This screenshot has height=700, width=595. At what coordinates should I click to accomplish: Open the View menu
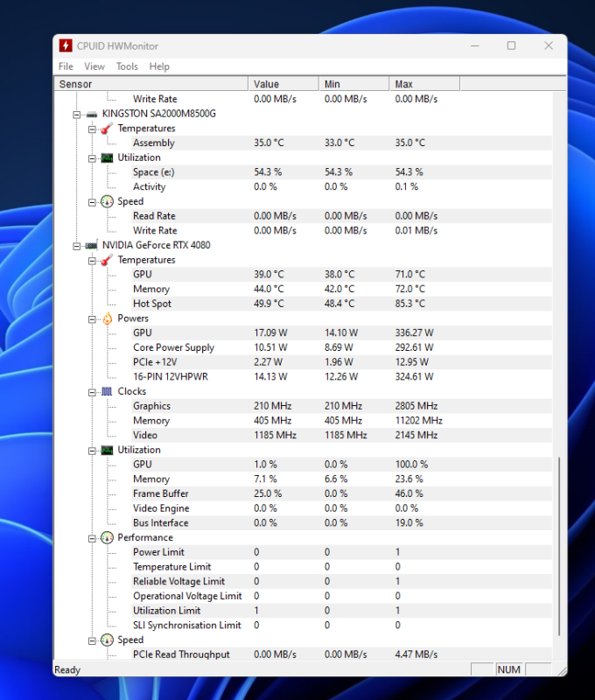tap(94, 66)
